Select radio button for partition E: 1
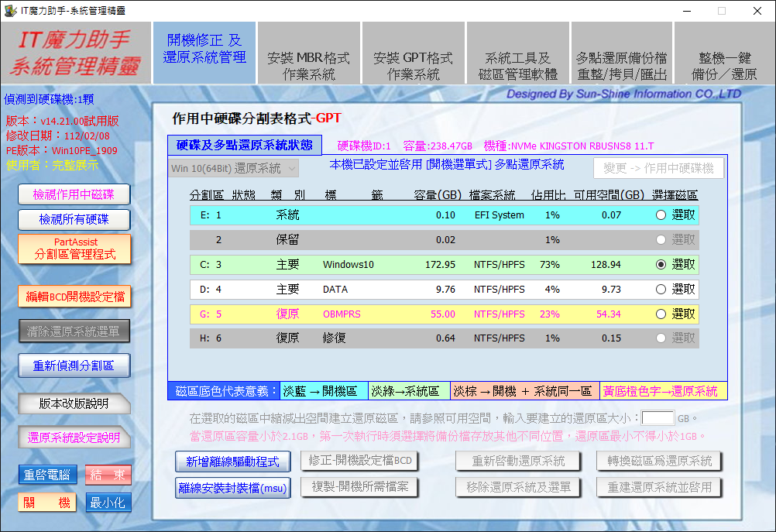 point(661,215)
